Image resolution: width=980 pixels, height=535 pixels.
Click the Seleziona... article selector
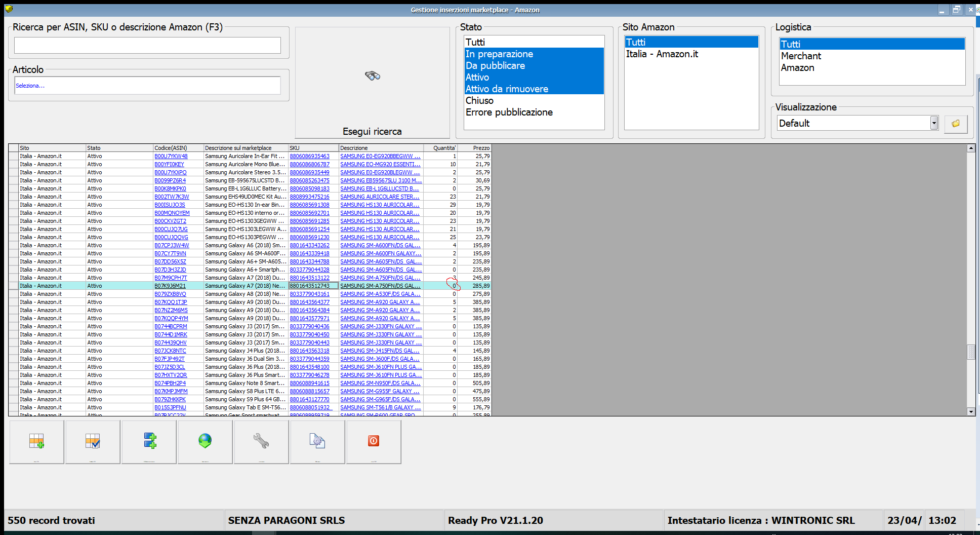coord(147,86)
